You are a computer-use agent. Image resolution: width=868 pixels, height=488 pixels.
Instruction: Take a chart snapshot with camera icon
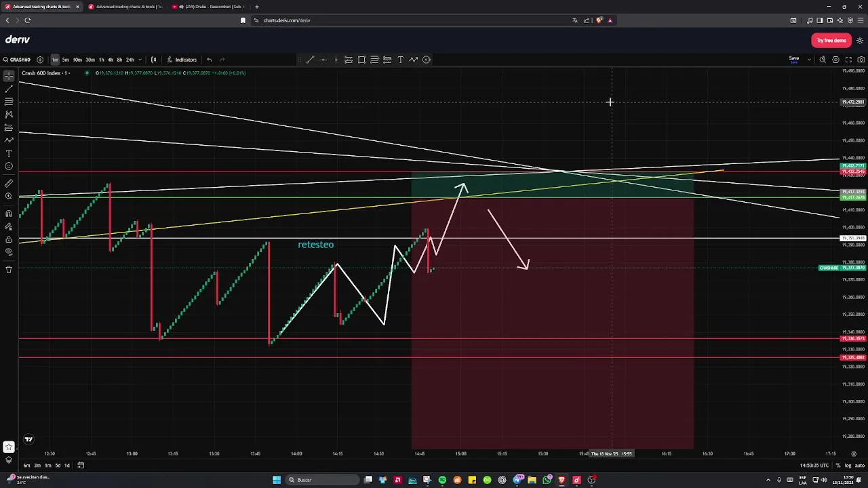point(861,60)
